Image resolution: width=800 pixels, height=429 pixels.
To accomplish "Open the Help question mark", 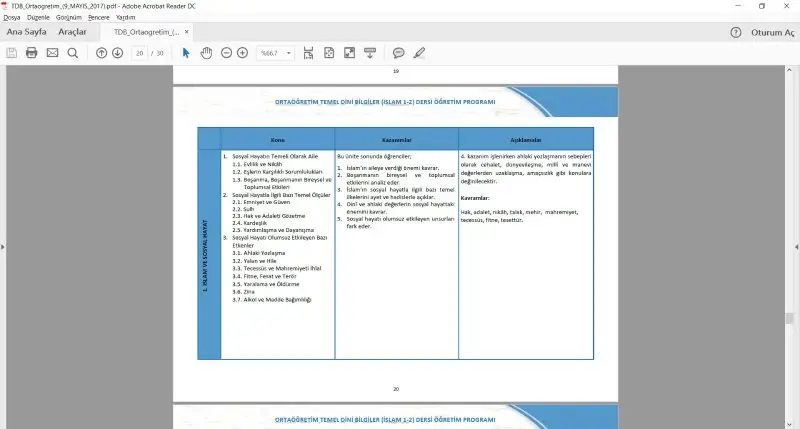I will pos(735,32).
